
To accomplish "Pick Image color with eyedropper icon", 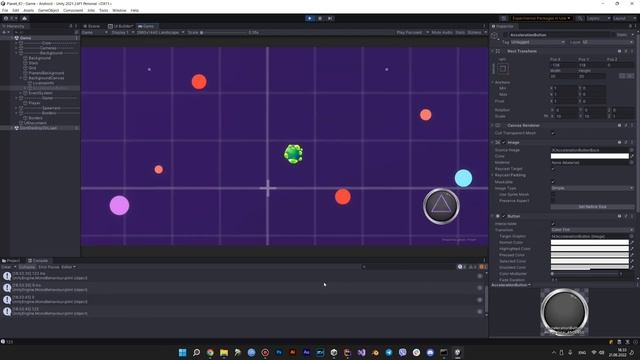I will pyautogui.click(x=632, y=156).
